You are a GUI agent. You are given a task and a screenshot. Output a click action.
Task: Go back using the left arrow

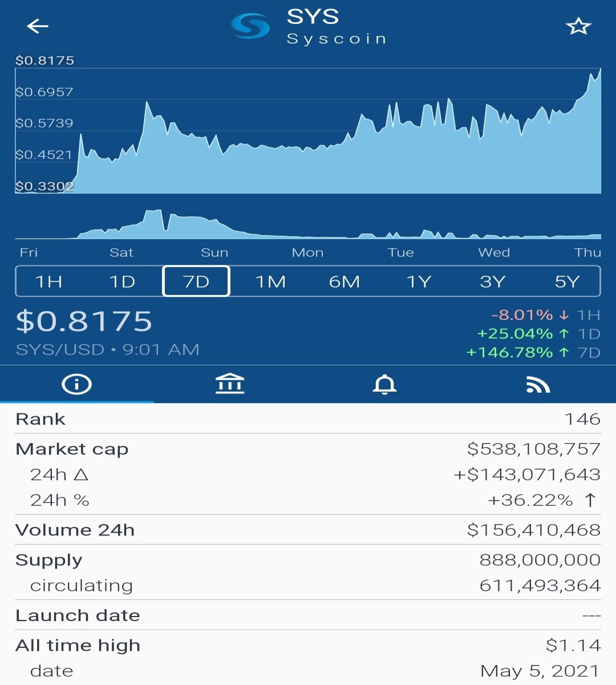pos(38,26)
